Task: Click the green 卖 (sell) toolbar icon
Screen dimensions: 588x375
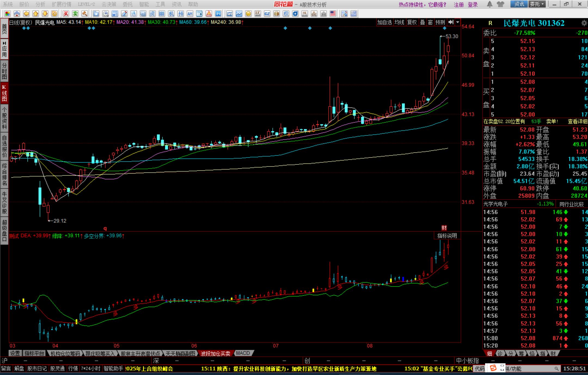Action: click(x=75, y=14)
